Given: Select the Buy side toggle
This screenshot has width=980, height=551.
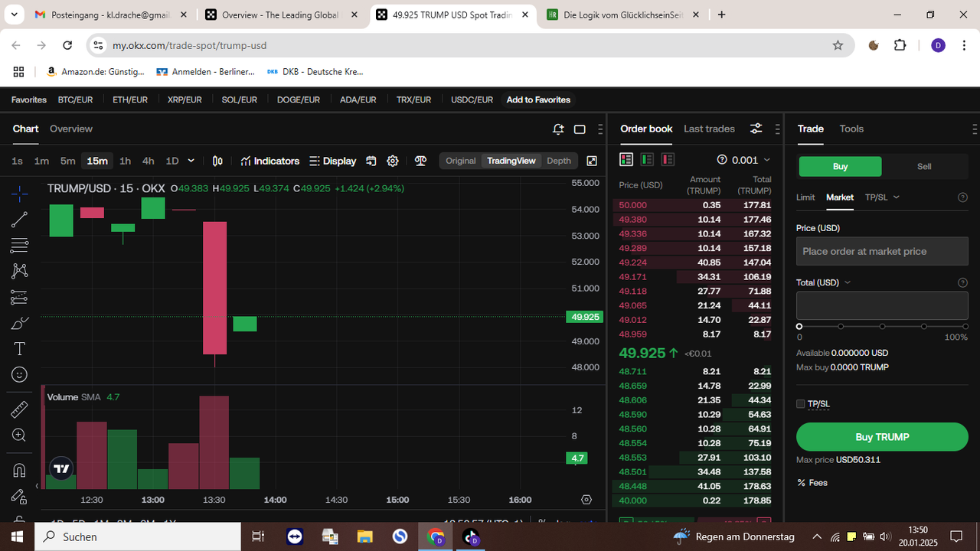Looking at the screenshot, I should coord(840,166).
